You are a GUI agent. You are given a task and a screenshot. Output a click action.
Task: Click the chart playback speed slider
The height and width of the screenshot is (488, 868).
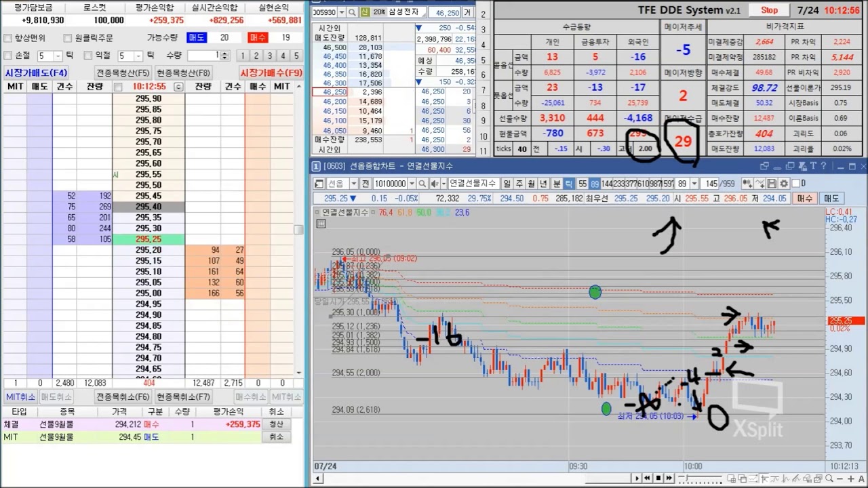(700, 479)
